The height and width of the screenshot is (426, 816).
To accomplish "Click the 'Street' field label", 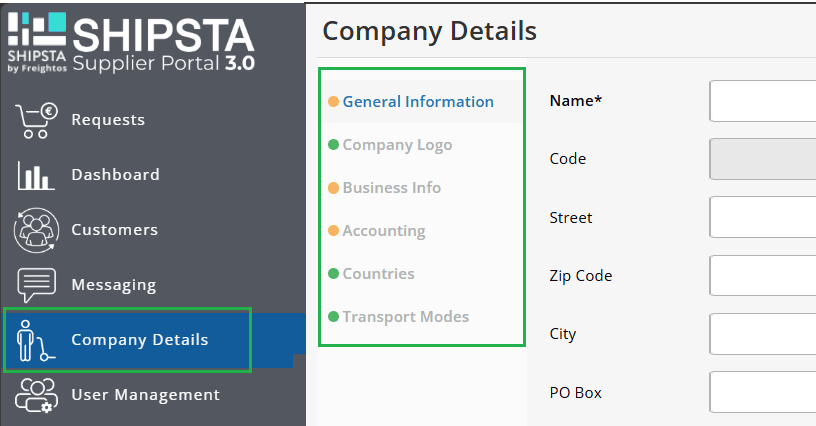I will pos(571,217).
